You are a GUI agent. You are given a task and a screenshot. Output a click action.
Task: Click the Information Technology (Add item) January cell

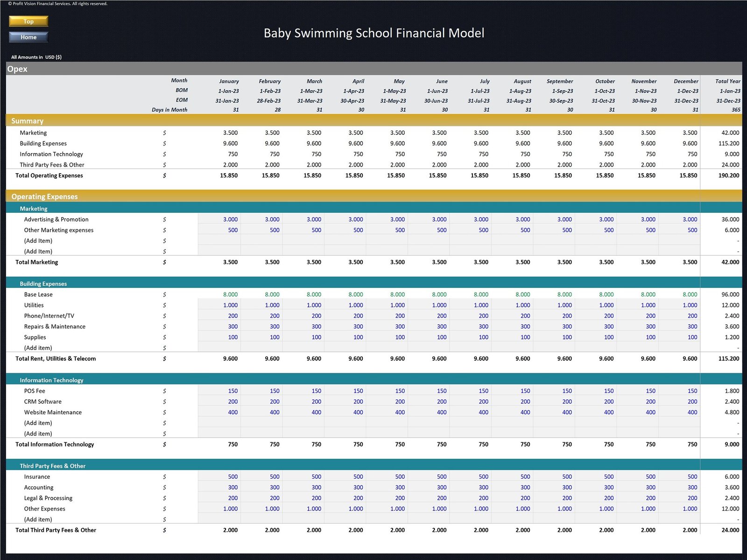coord(219,423)
